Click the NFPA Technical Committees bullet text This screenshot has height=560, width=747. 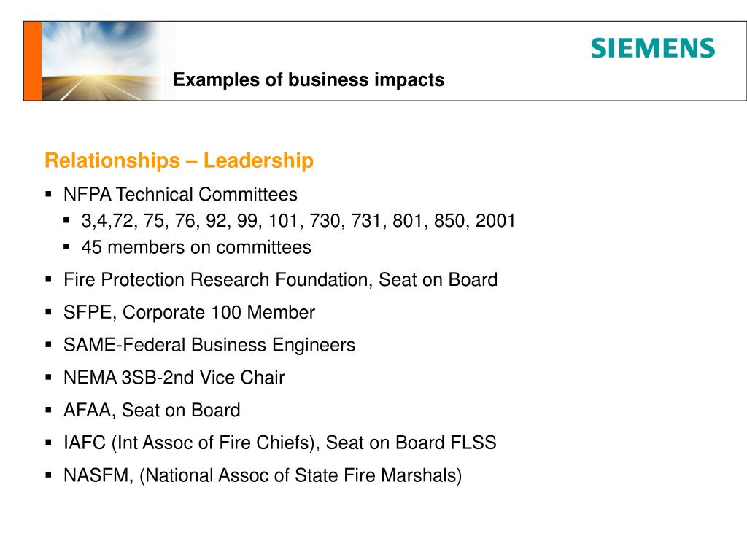[x=181, y=194]
